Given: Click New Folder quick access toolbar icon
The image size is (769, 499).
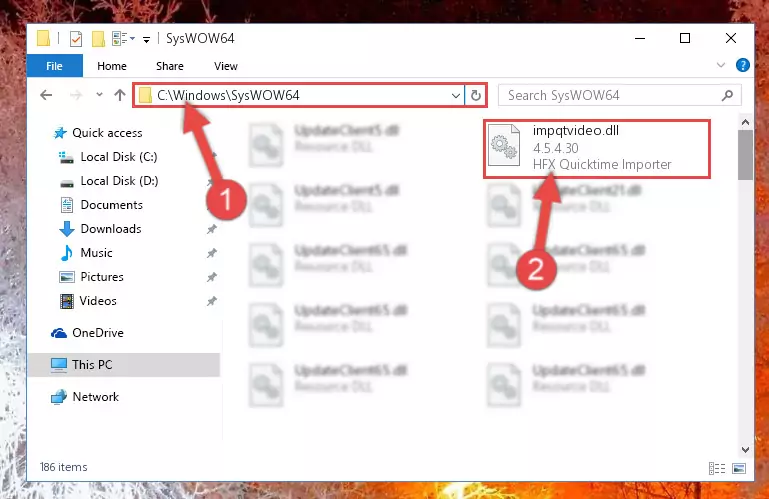Looking at the screenshot, I should pyautogui.click(x=99, y=39).
